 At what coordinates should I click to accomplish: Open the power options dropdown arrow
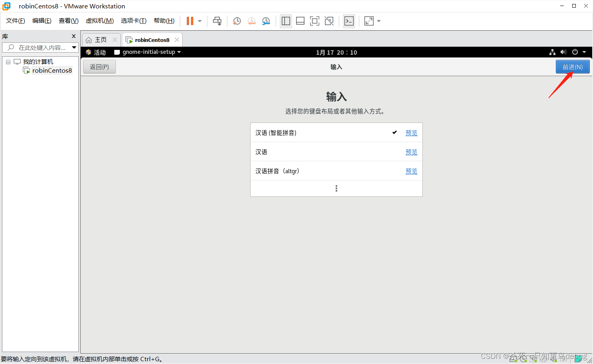(x=200, y=21)
